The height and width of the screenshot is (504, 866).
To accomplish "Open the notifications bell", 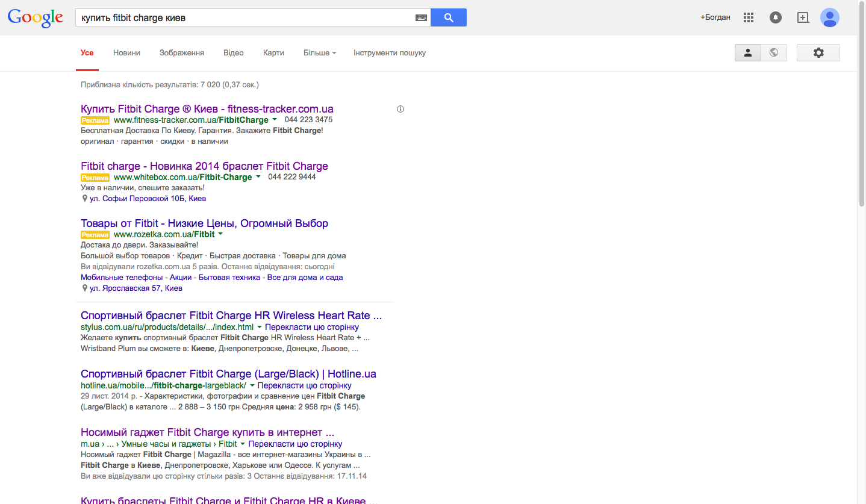I will click(776, 17).
